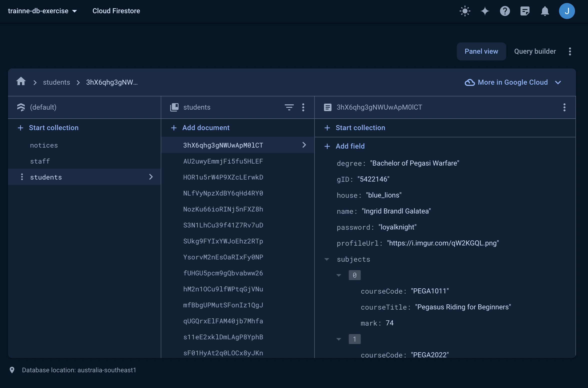Open three-dot menu on students row
Screen dimensions: 588x388
pyautogui.click(x=22, y=177)
